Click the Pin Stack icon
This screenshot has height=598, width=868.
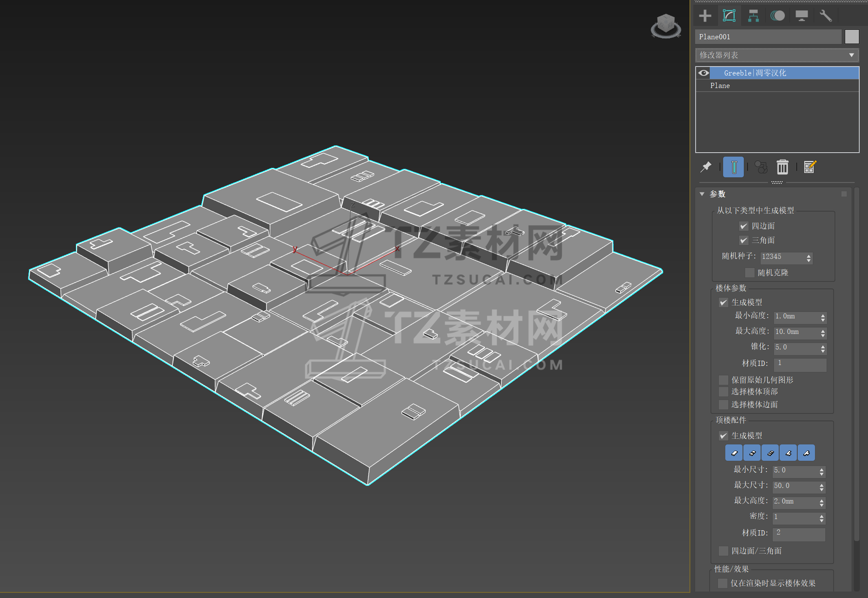pos(706,167)
